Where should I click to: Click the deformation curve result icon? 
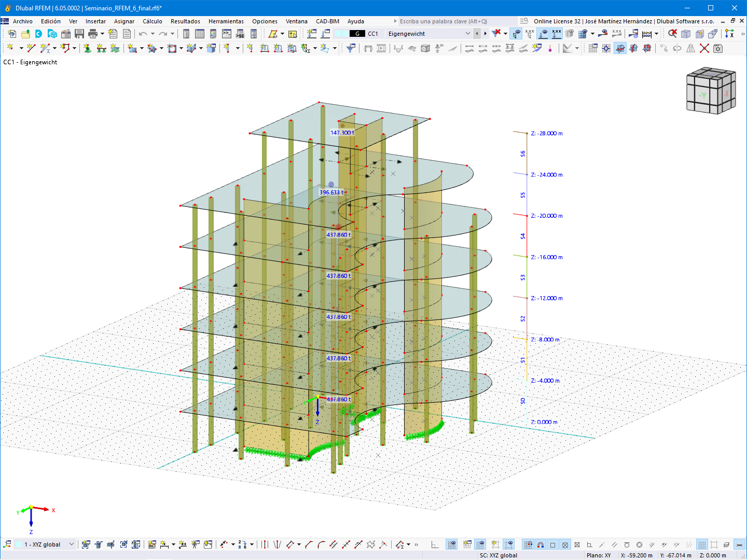click(x=398, y=48)
